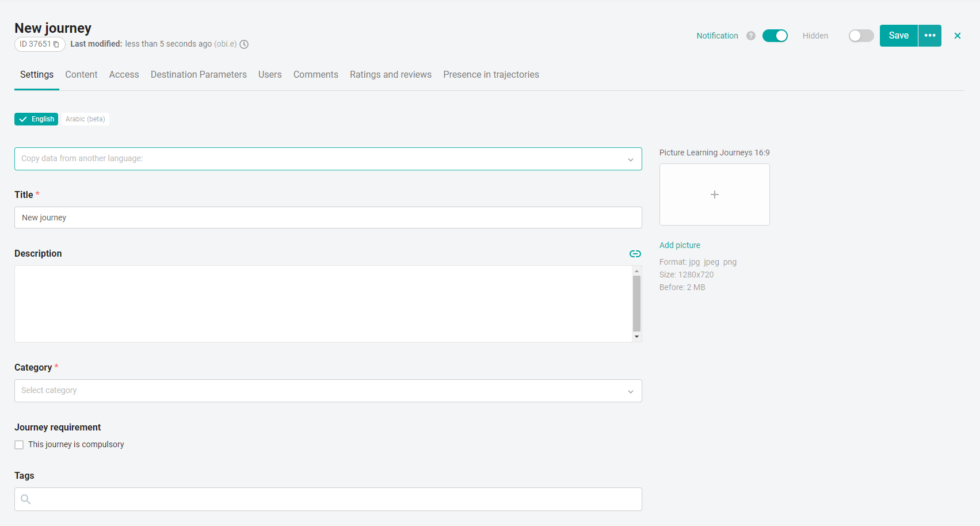Save the new journey
Image resolution: width=980 pixels, height=526 pixels.
click(899, 36)
